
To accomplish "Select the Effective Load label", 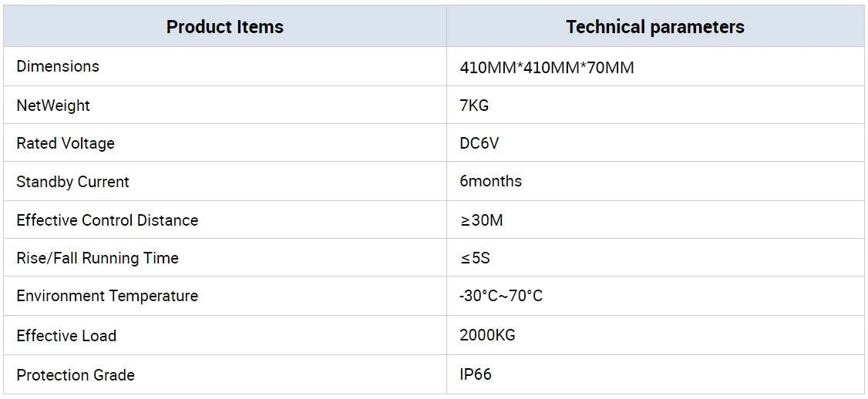I will (66, 336).
